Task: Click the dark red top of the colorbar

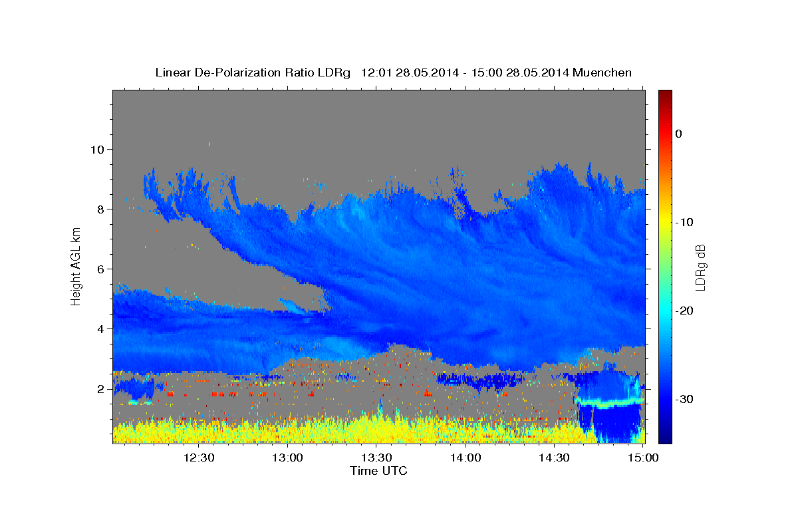Action: [665, 96]
